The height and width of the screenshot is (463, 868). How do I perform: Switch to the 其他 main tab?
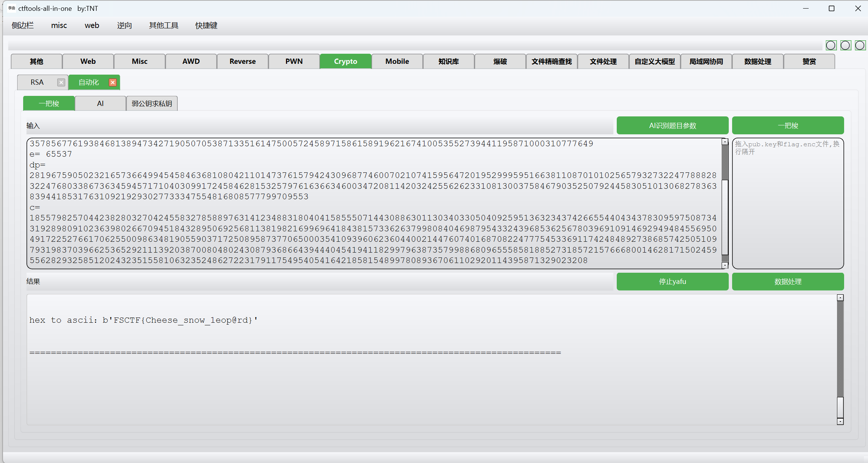[37, 62]
